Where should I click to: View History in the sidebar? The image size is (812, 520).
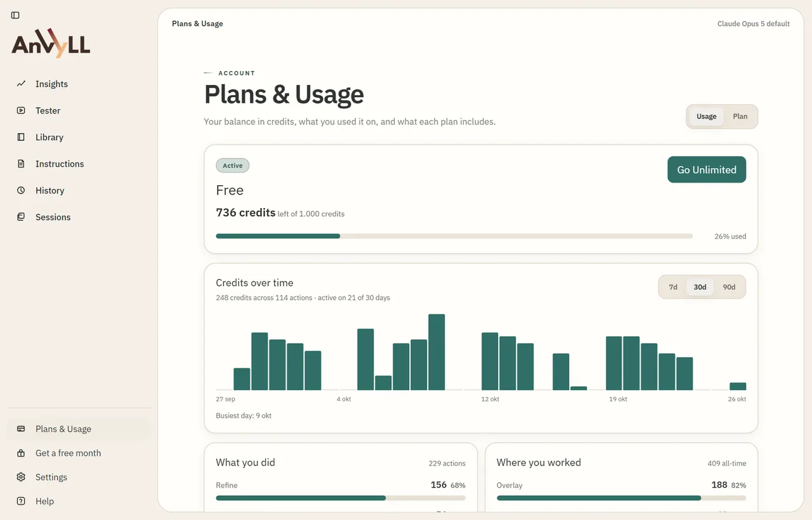79,190
